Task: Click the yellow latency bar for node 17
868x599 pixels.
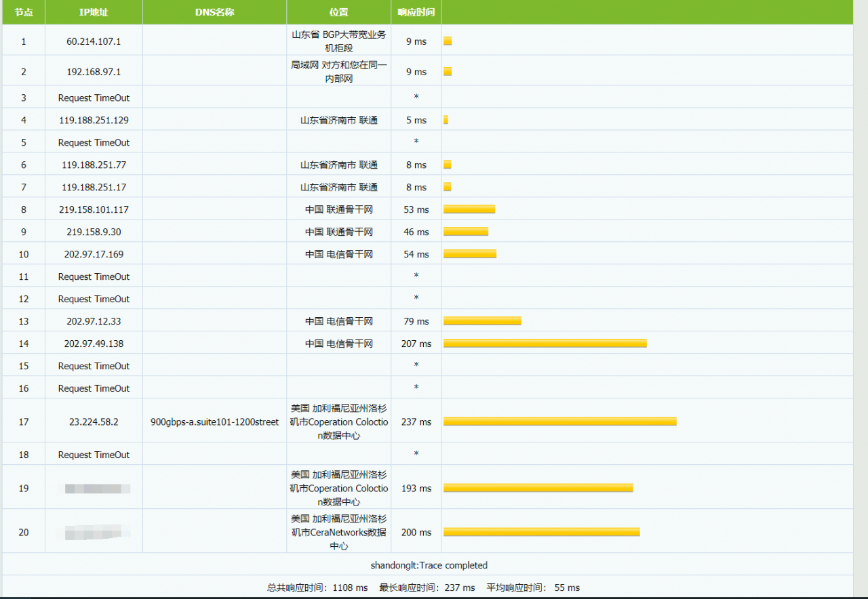Action: coord(559,421)
